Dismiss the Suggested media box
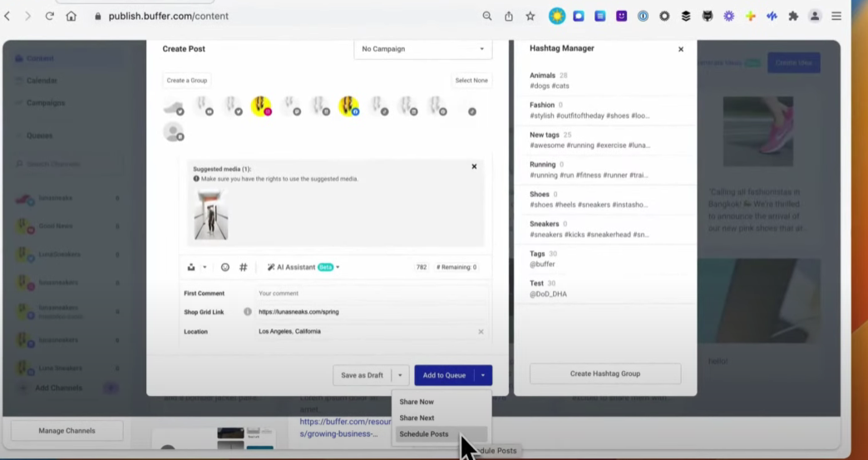This screenshot has width=868, height=460. pyautogui.click(x=474, y=166)
